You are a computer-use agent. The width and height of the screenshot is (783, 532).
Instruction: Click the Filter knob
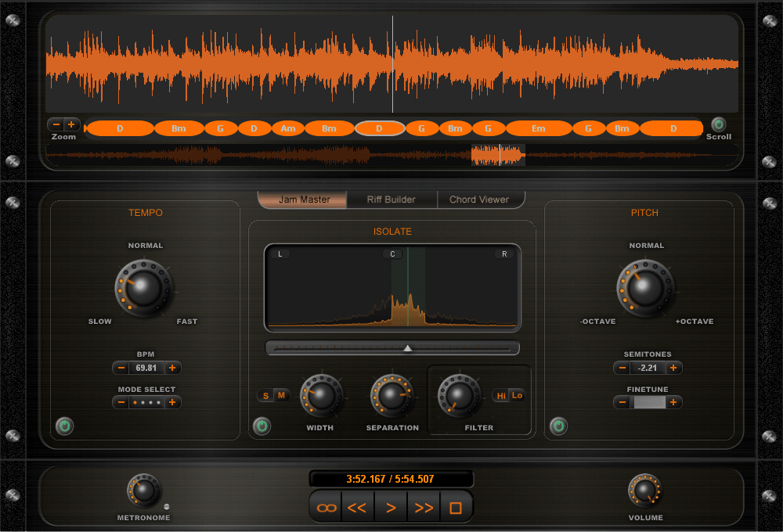tap(460, 396)
